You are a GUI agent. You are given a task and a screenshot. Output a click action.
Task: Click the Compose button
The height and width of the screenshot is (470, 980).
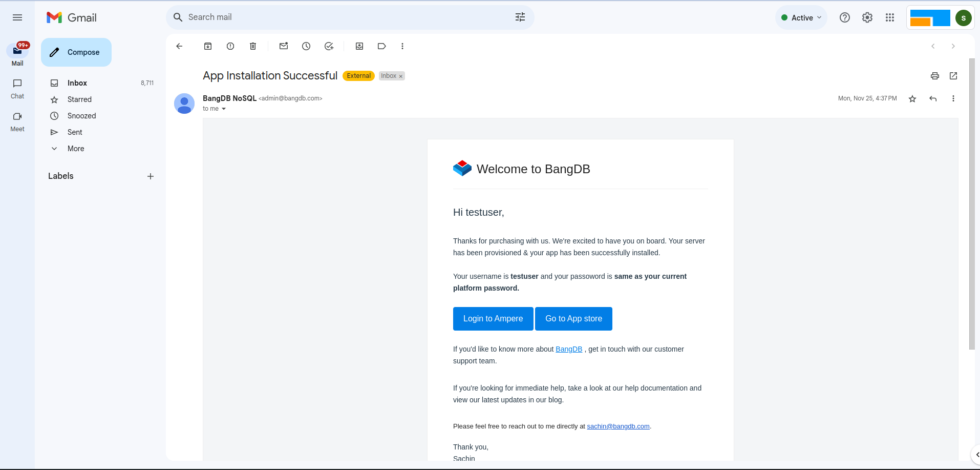pyautogui.click(x=76, y=52)
